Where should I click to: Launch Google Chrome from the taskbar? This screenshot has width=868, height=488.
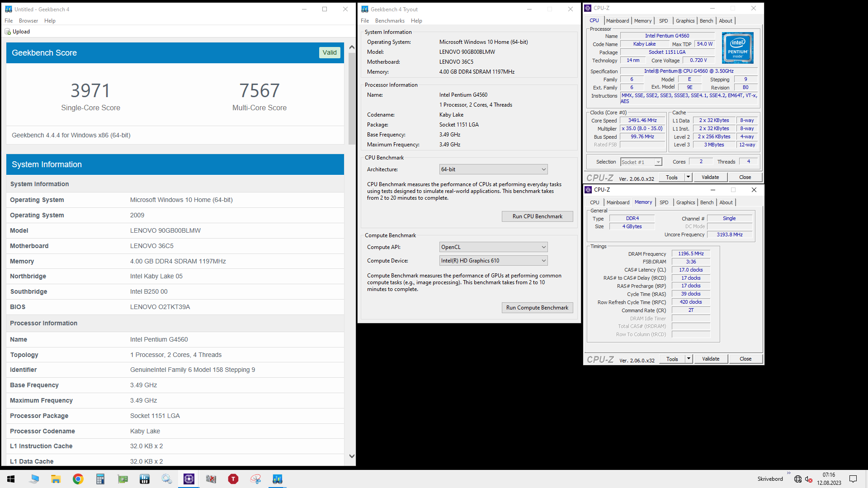pyautogui.click(x=78, y=479)
